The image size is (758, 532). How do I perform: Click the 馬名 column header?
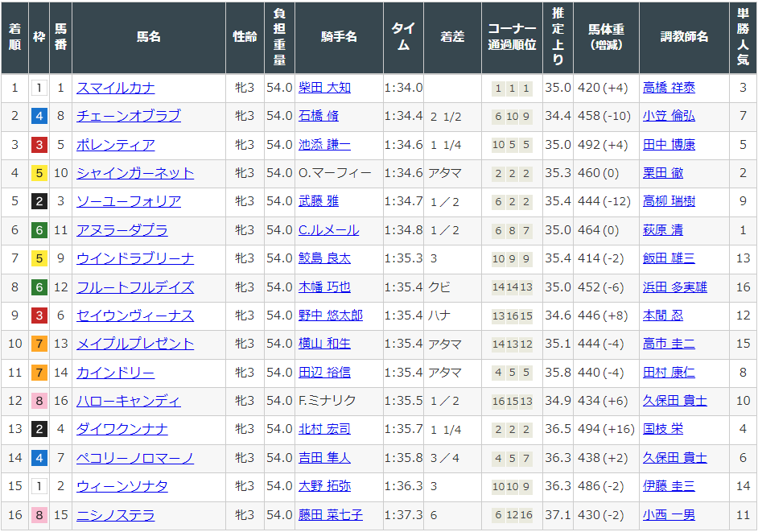point(149,37)
